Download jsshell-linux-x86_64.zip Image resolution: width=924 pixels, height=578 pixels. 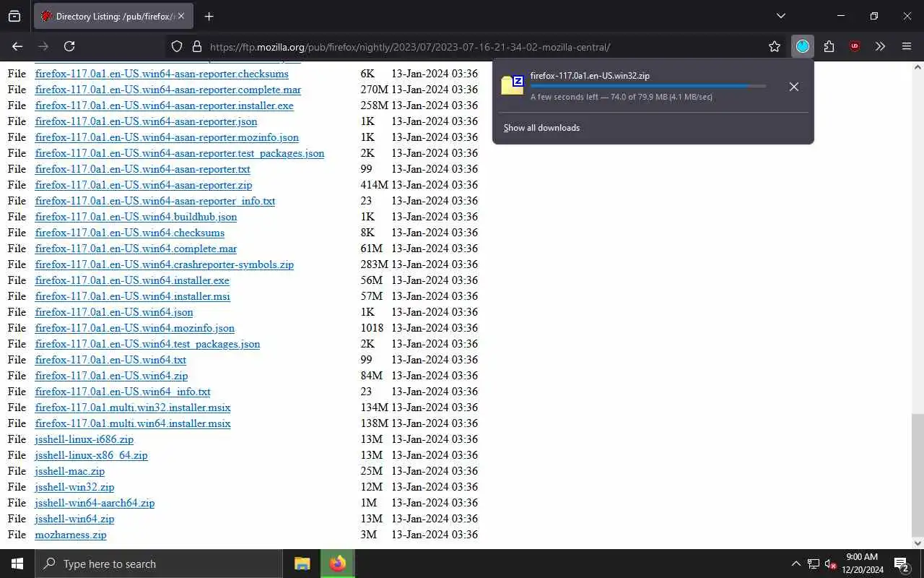(x=91, y=455)
